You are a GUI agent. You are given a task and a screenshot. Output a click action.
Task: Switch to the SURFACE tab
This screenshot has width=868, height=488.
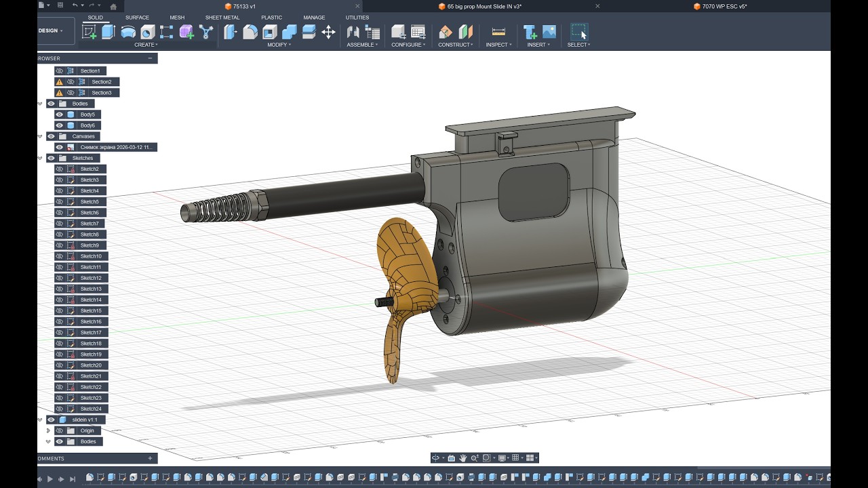tap(137, 18)
